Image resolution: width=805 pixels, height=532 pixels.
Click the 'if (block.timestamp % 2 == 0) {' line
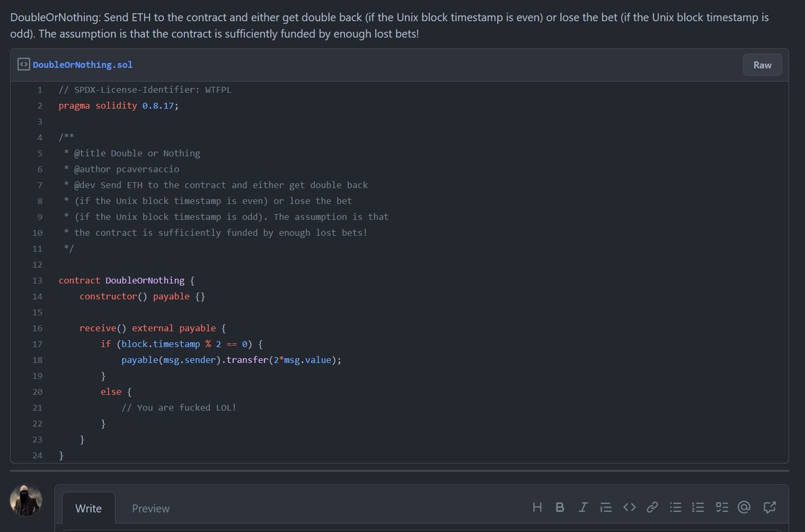pos(183,344)
